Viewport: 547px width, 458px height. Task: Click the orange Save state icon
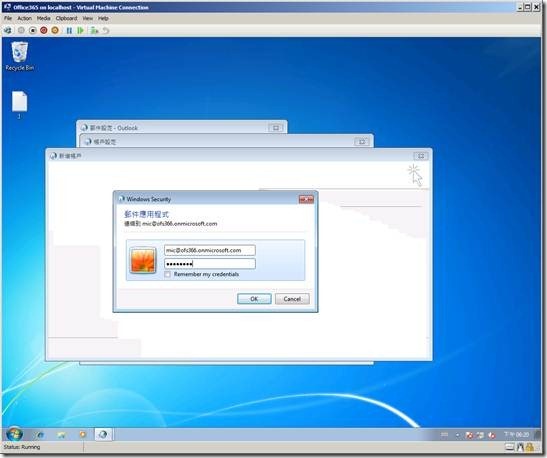coord(55,31)
